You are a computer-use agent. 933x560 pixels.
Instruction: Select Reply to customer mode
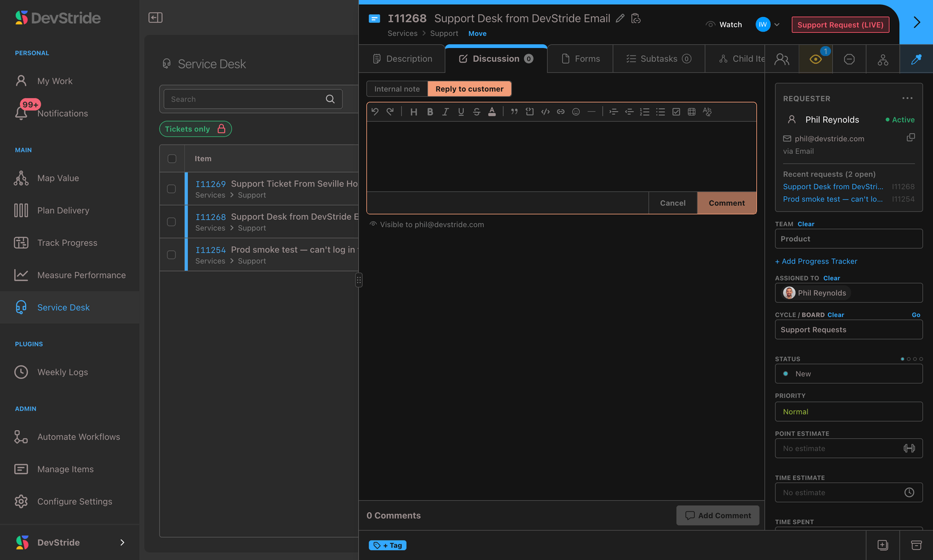(470, 89)
